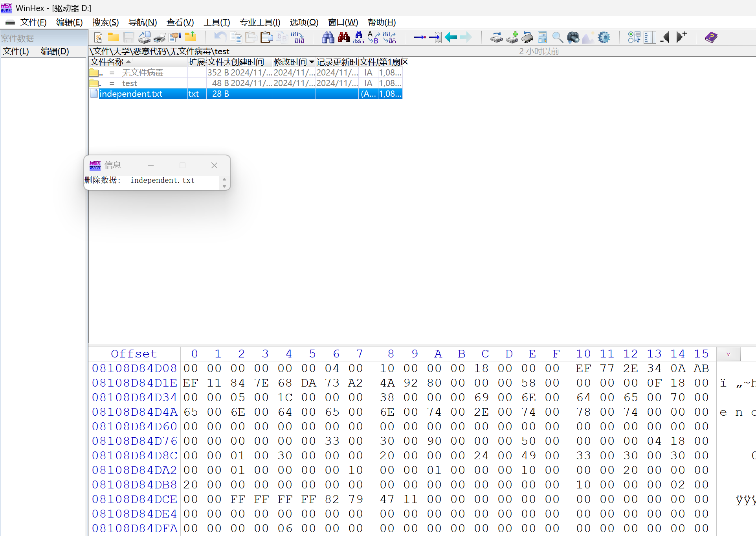Open 编辑(D) in the case data panel
The width and height of the screenshot is (756, 536).
[x=55, y=52]
